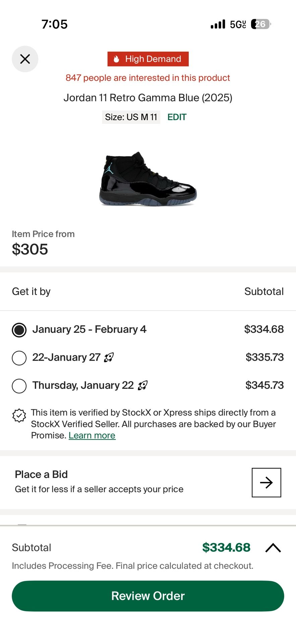Image resolution: width=296 pixels, height=644 pixels.
Task: Close the product purchase screen
Action: click(25, 59)
